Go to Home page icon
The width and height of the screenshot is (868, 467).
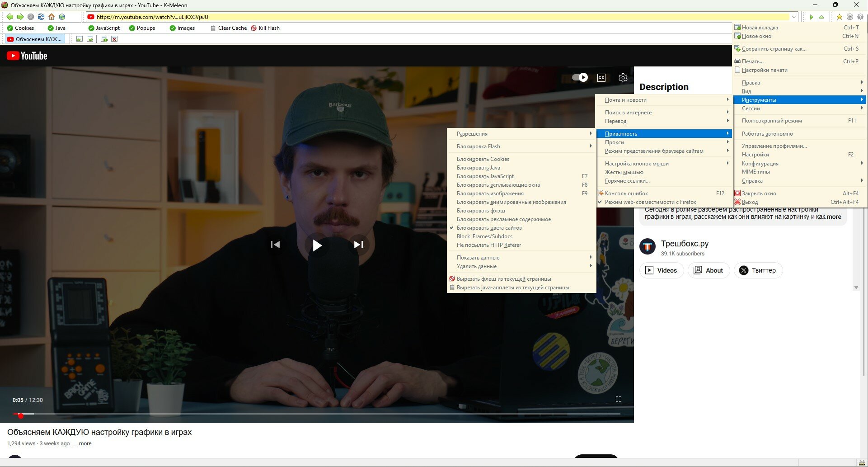[x=52, y=17]
